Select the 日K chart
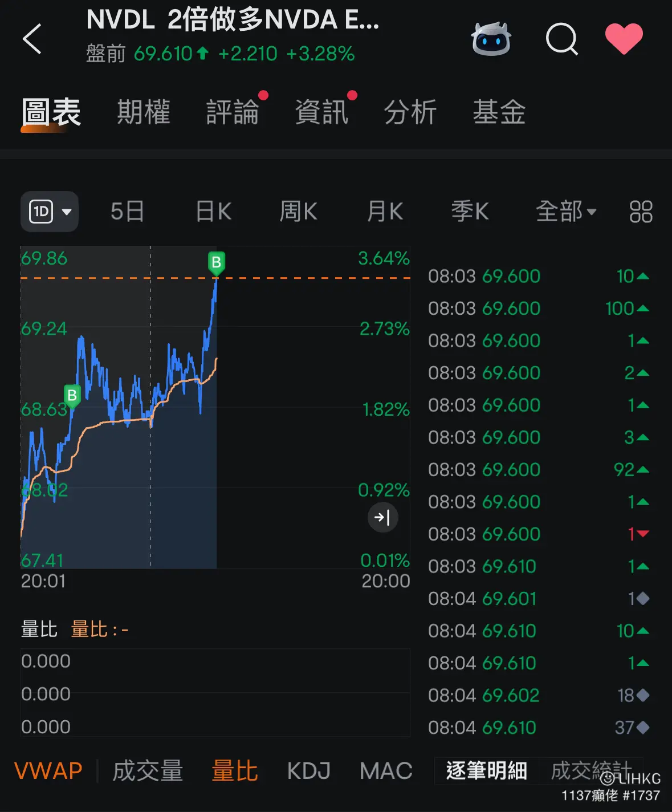 (x=214, y=212)
